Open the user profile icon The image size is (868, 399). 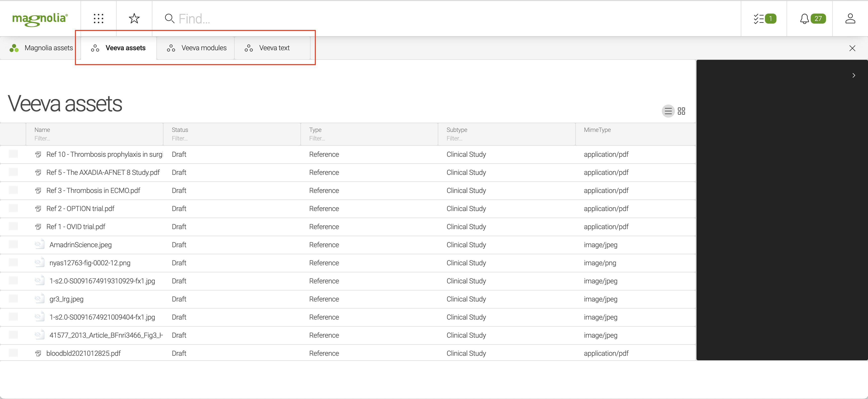tap(850, 19)
